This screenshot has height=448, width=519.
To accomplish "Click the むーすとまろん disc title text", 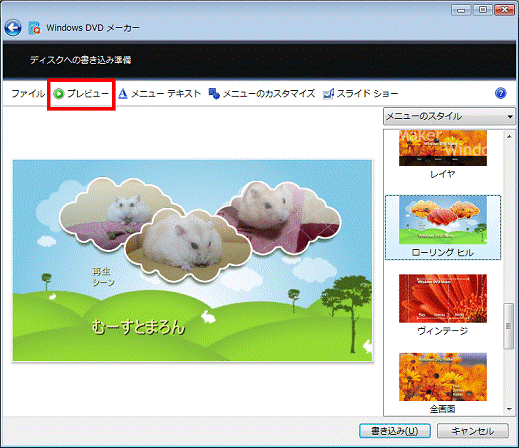I will [138, 327].
